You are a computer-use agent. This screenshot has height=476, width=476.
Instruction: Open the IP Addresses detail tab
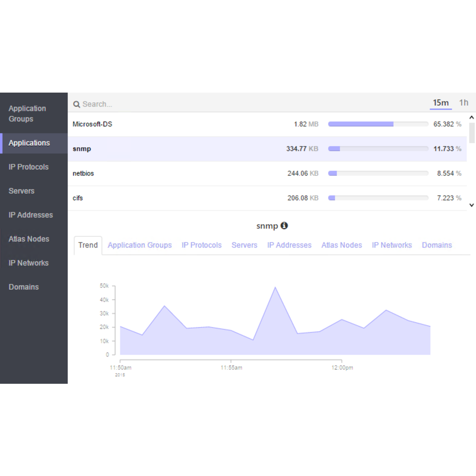tap(289, 245)
